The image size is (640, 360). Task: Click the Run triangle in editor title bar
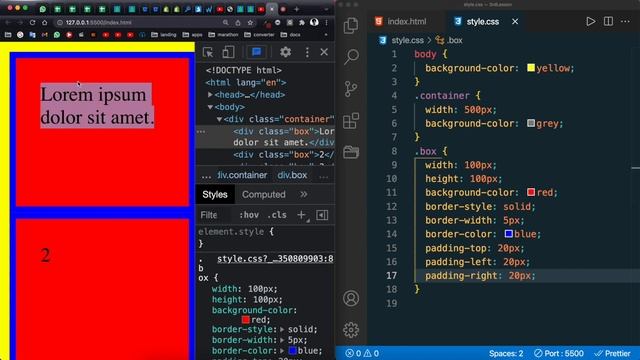tap(591, 21)
